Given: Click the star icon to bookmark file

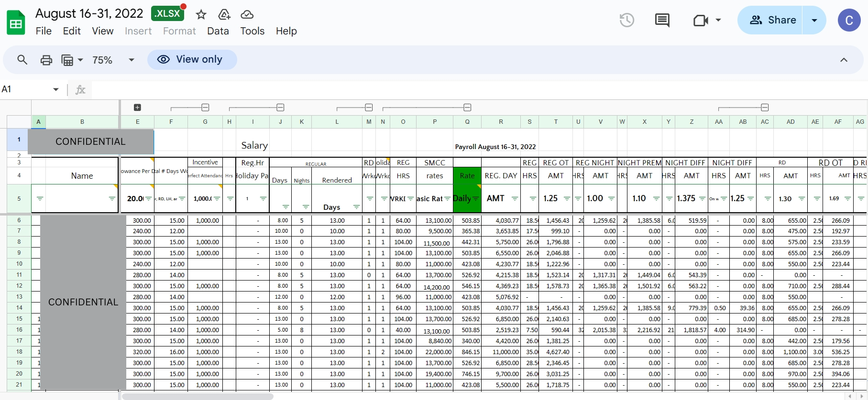Looking at the screenshot, I should (x=201, y=14).
